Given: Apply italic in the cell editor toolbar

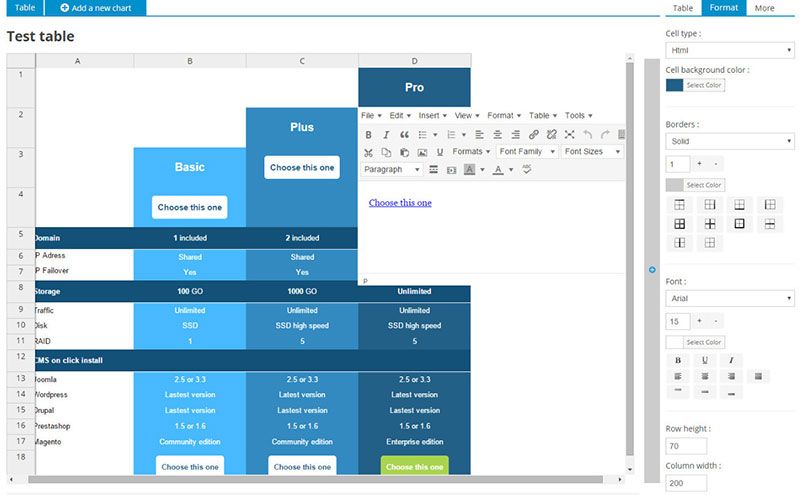Looking at the screenshot, I should (386, 135).
